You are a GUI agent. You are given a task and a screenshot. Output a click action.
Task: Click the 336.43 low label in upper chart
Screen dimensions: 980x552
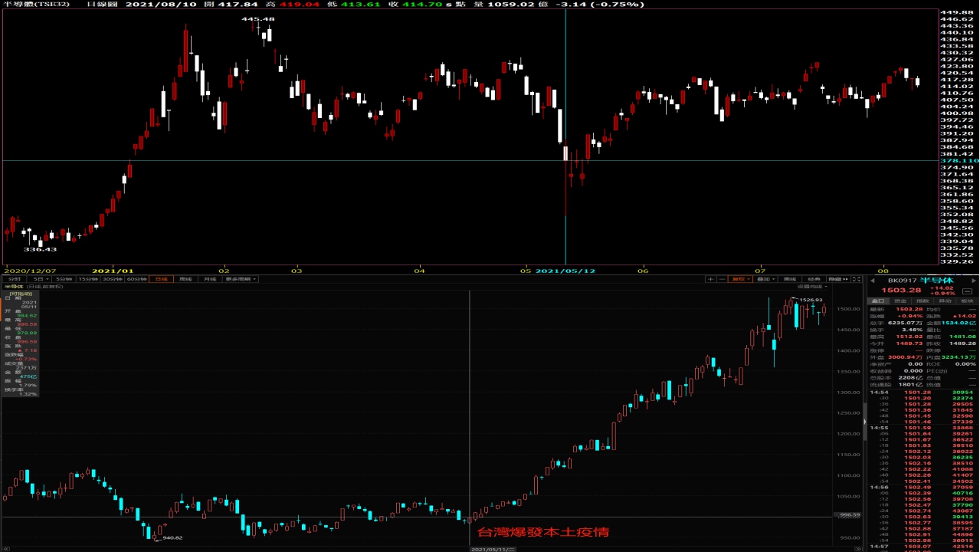[x=40, y=249]
